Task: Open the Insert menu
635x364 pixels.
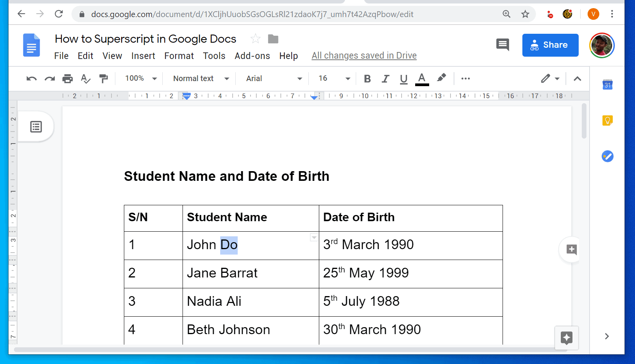Action: (143, 56)
